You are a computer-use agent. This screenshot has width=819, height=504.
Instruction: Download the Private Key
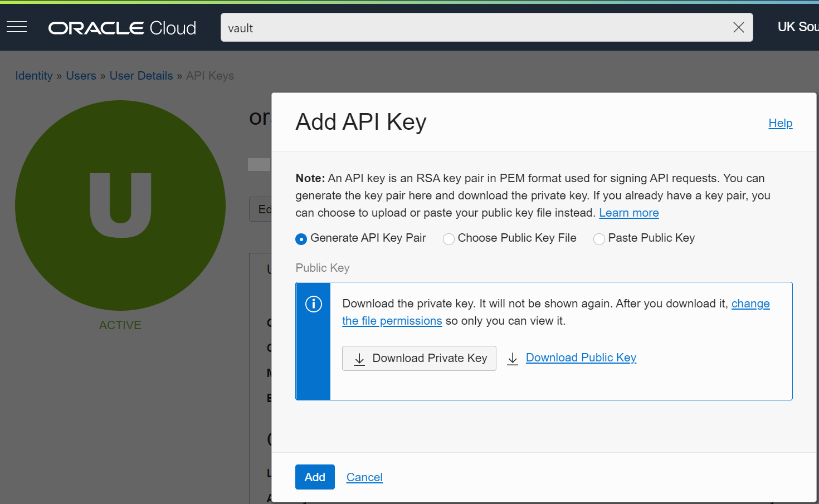pos(419,358)
